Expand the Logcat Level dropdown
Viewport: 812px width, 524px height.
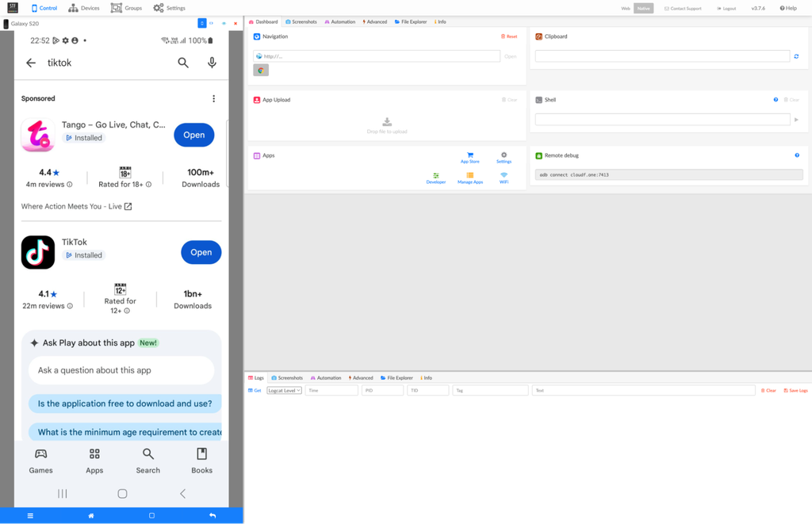[x=285, y=390]
